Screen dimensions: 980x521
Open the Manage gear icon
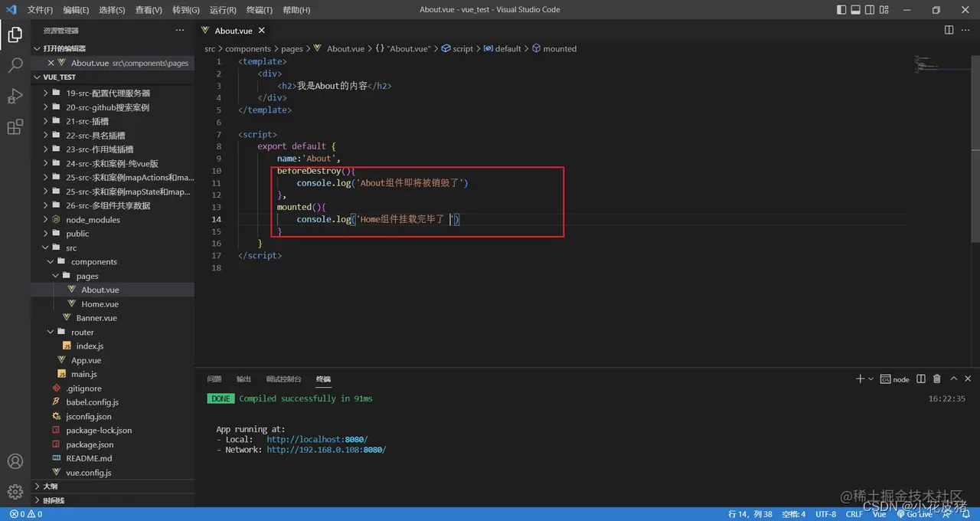(x=15, y=492)
